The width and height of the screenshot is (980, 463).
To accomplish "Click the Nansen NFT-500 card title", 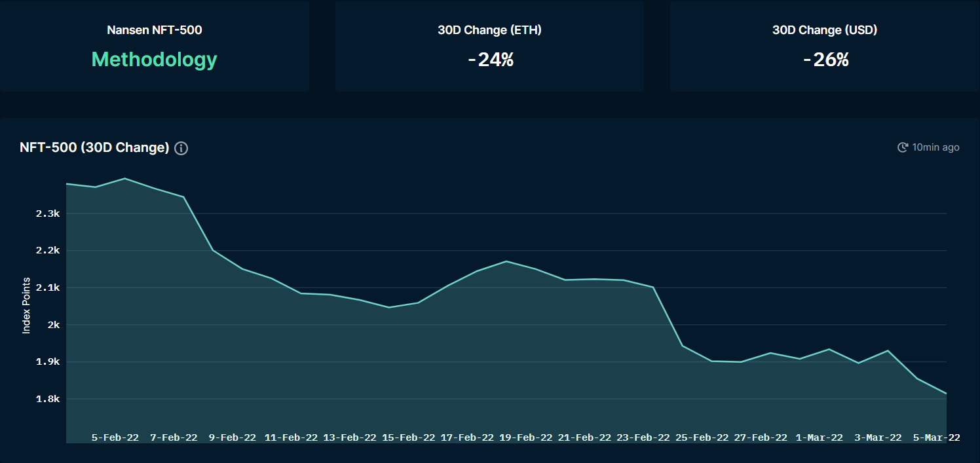I will click(154, 30).
